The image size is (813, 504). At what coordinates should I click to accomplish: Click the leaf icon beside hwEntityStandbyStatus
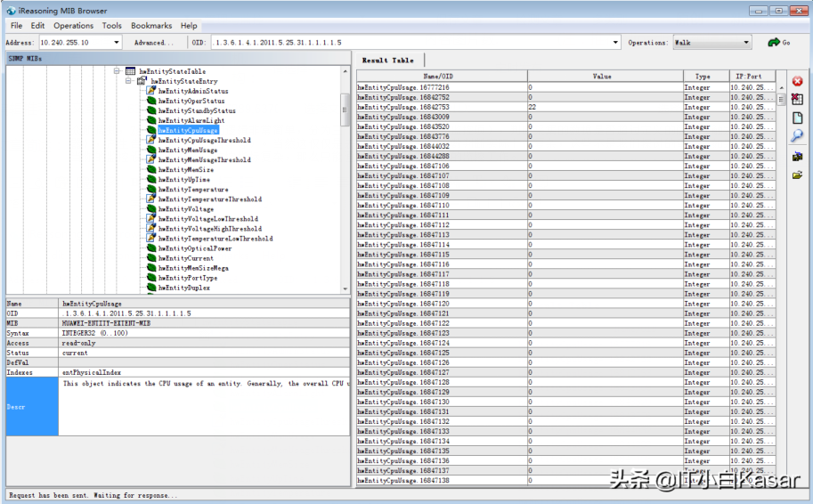point(150,110)
